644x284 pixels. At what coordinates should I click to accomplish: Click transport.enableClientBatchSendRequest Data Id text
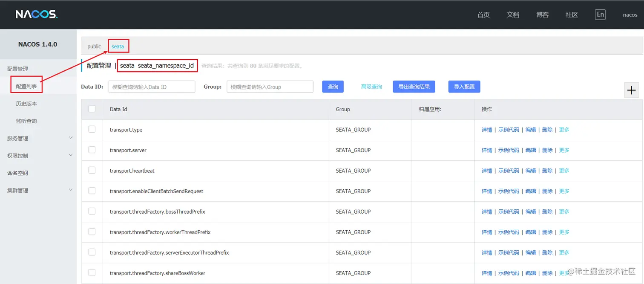(156, 191)
